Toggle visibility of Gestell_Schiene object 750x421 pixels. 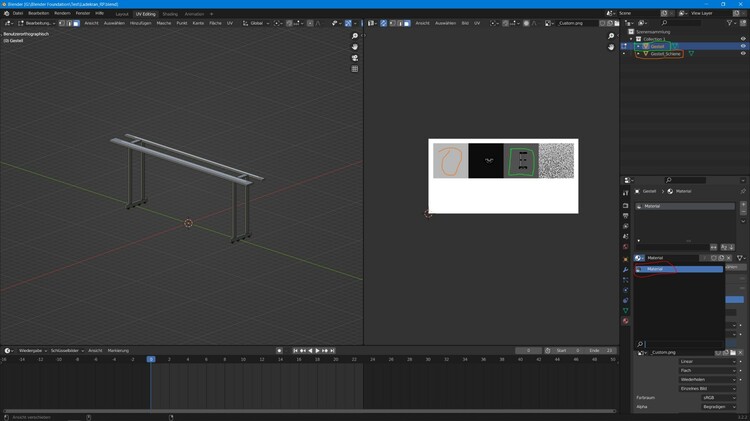point(742,54)
